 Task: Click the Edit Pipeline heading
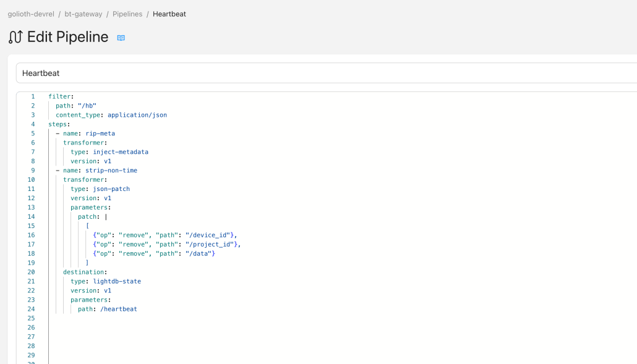[x=68, y=37]
